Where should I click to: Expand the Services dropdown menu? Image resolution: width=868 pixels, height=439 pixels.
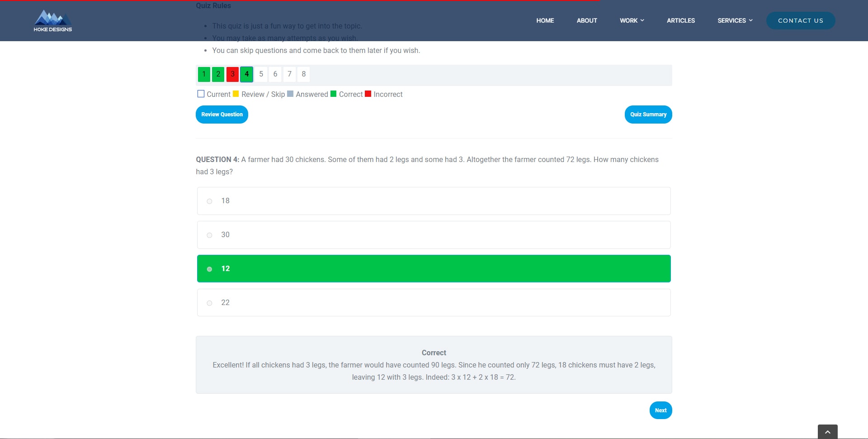coord(735,21)
